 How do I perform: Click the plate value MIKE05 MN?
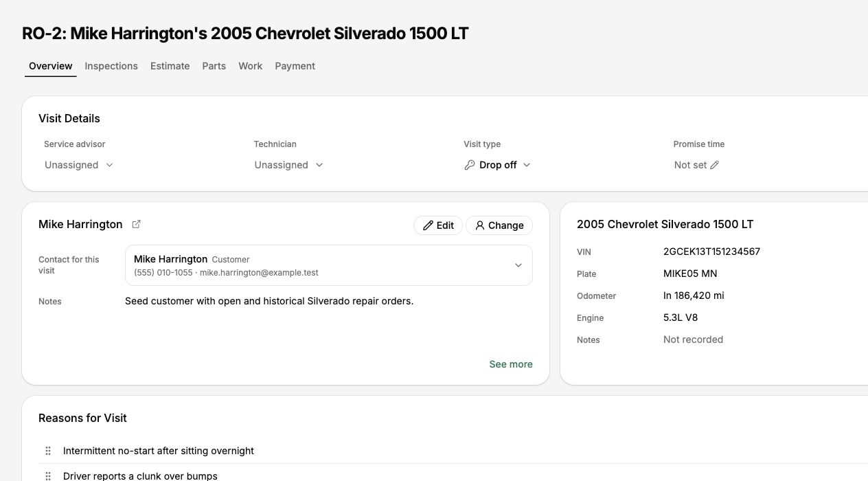point(690,273)
